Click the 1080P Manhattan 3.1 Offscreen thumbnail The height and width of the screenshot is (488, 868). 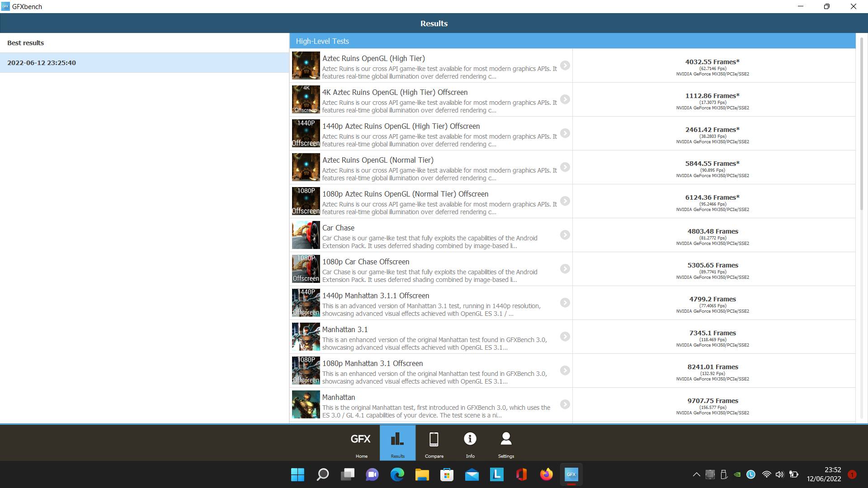(306, 371)
